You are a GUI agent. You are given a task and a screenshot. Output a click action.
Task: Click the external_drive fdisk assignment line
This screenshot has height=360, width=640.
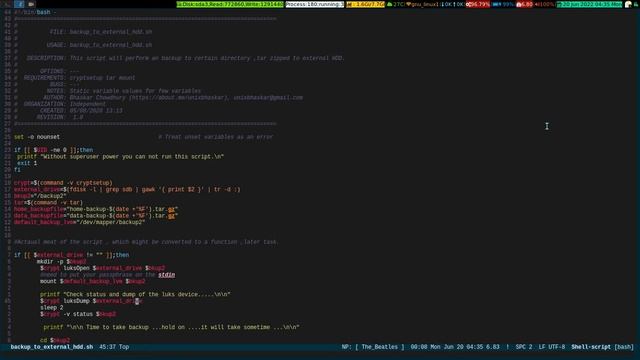(x=127, y=189)
